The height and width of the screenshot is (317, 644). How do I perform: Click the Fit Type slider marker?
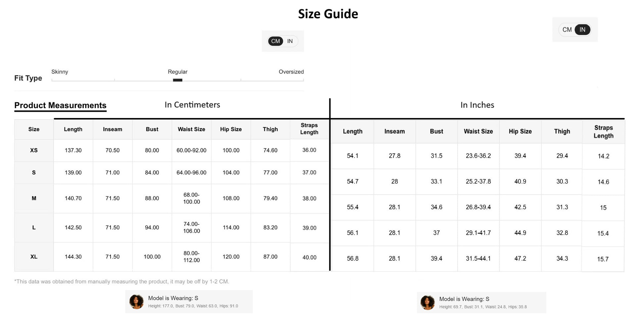(x=178, y=80)
